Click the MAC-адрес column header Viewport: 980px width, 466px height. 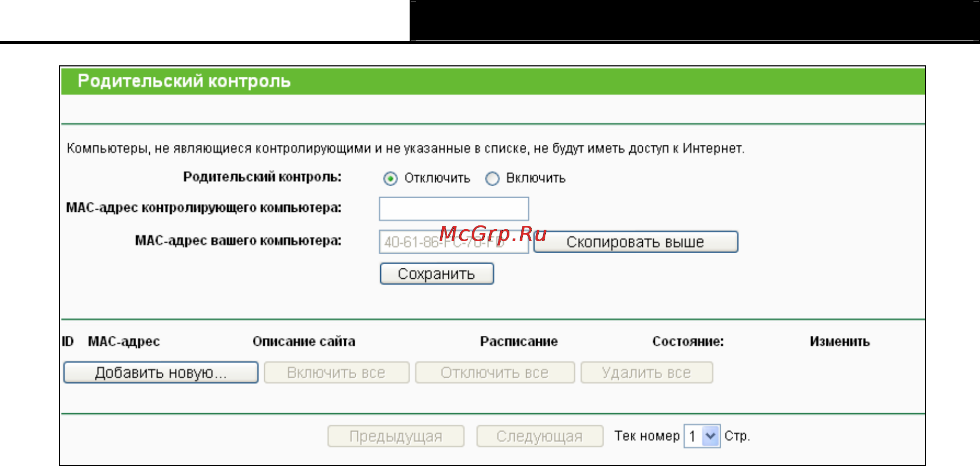(x=124, y=341)
